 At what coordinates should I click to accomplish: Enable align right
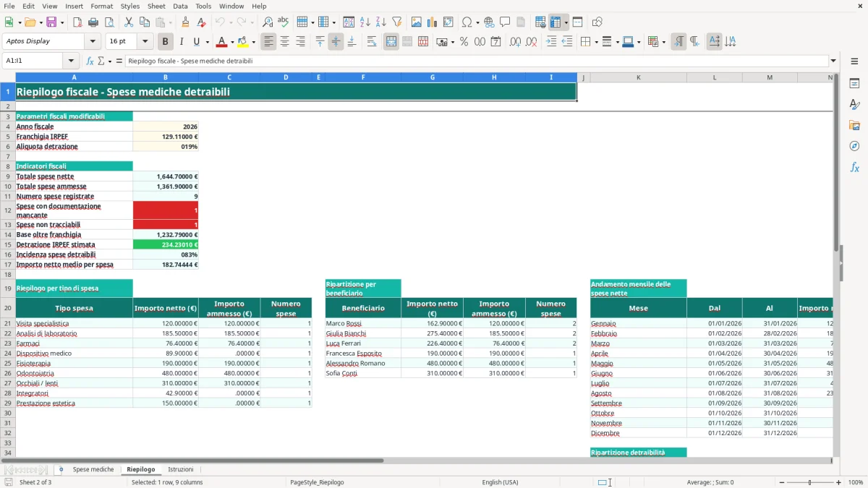301,42
